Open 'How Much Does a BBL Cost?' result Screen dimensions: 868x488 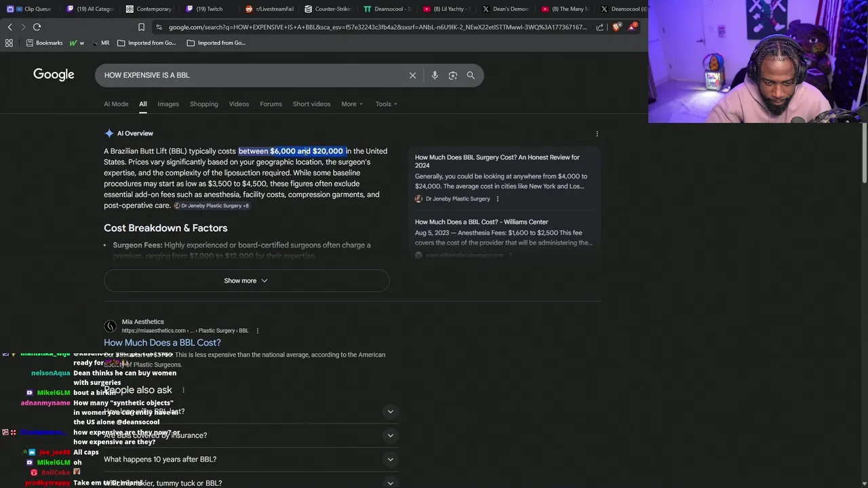(162, 342)
